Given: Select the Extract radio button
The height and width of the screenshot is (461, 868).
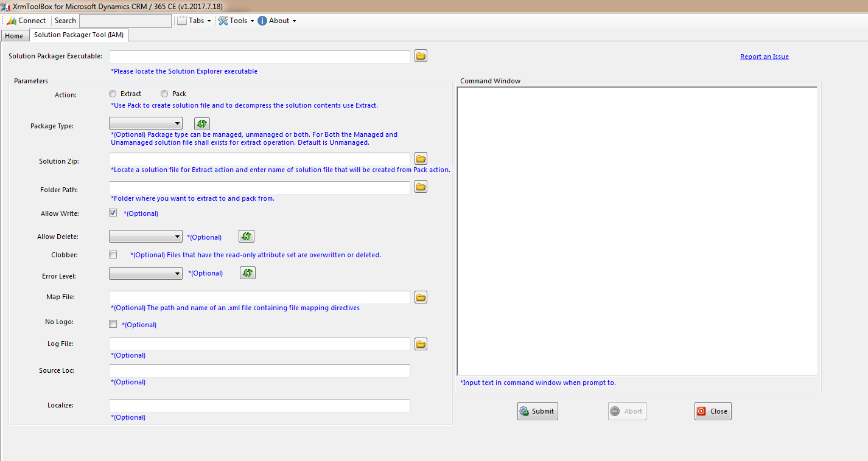Looking at the screenshot, I should 112,94.
